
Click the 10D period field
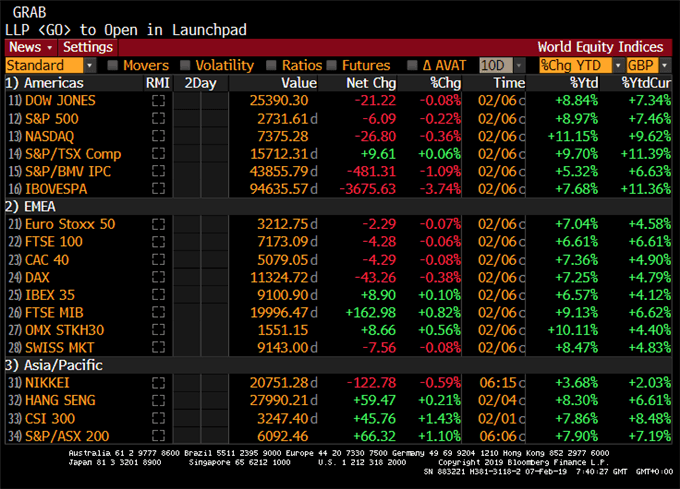pyautogui.click(x=496, y=65)
